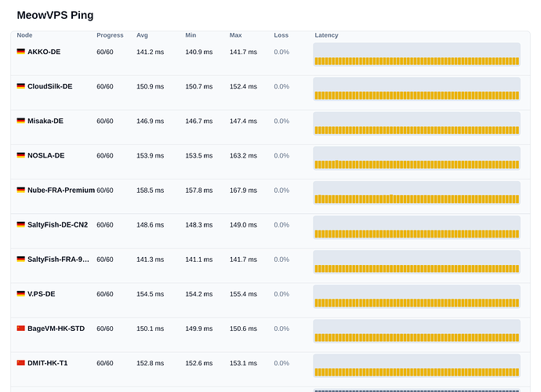Click the German flag beside SaltyFish-FRA-9…

click(x=20, y=259)
